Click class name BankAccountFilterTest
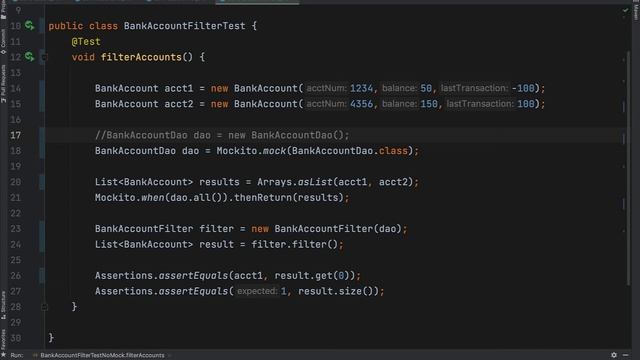Viewport: 640px width, 360px height. coord(184,26)
